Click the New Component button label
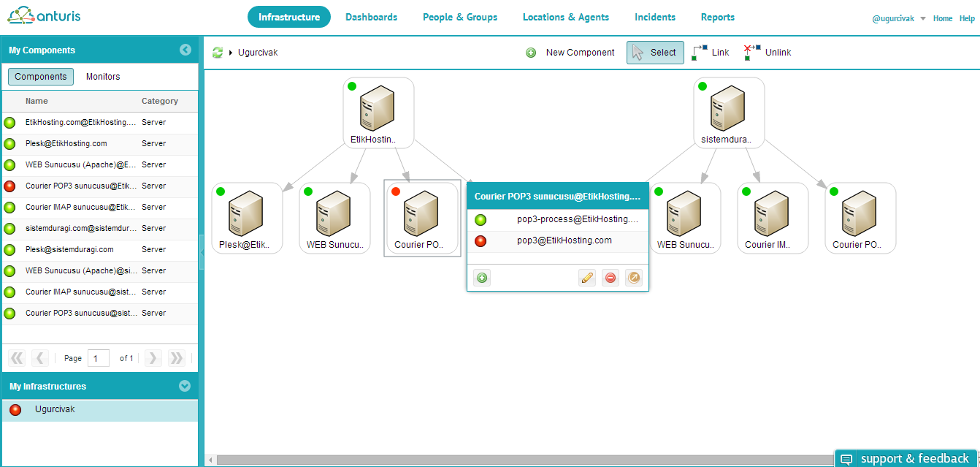This screenshot has width=980, height=467. tap(581, 53)
